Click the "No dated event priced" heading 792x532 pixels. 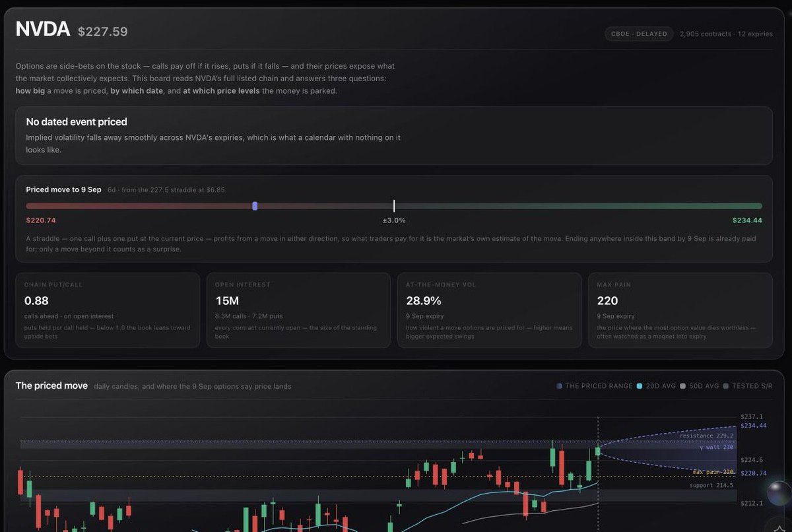pos(77,122)
